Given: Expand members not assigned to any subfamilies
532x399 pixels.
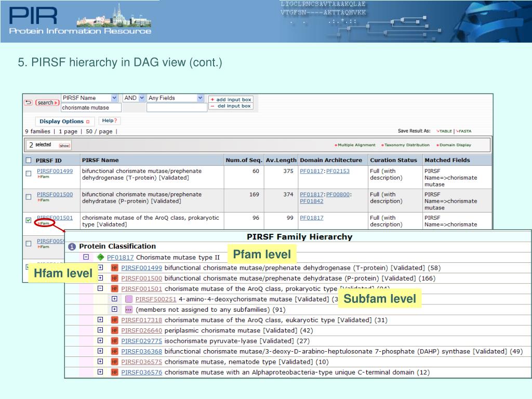Looking at the screenshot, I should click(115, 310).
